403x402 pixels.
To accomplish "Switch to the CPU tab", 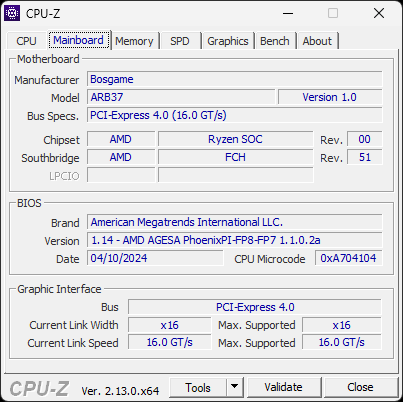I will tap(26, 41).
